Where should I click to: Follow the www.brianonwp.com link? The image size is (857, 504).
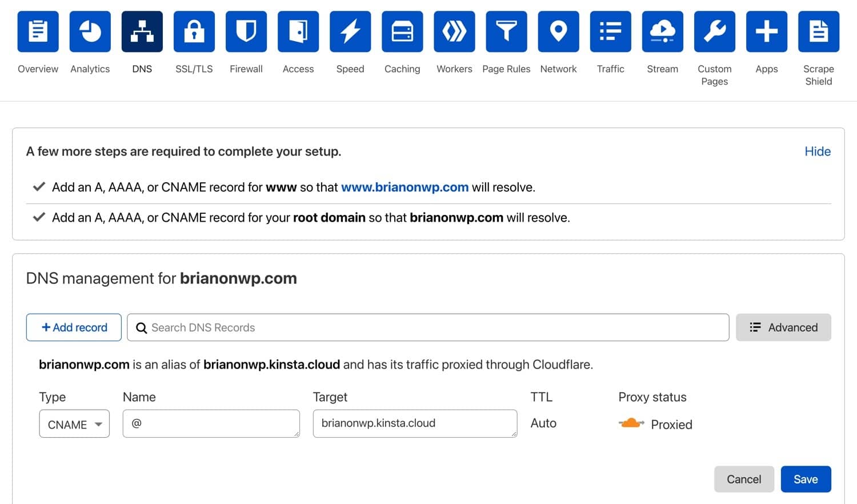click(405, 187)
